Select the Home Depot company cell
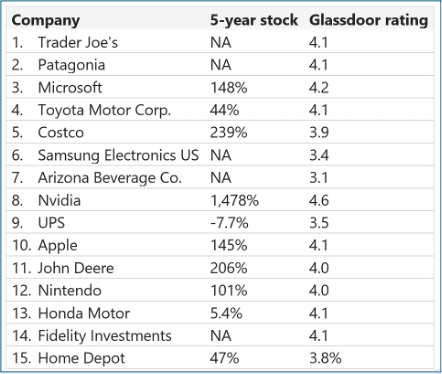The width and height of the screenshot is (442, 374). tap(81, 359)
